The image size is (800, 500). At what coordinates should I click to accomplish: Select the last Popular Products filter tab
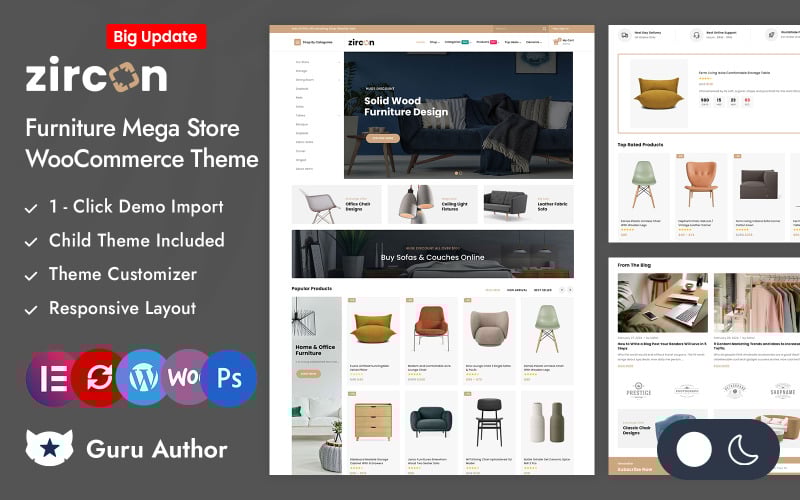click(x=542, y=290)
